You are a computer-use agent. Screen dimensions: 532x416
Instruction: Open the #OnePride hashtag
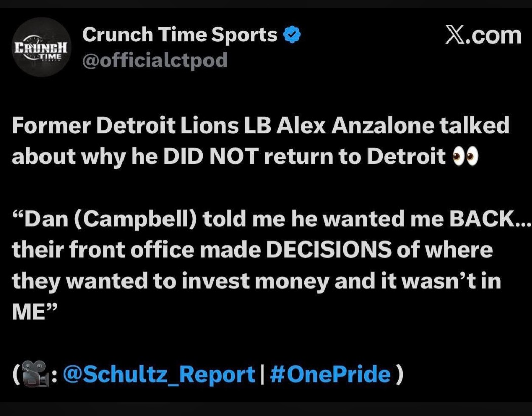pyautogui.click(x=331, y=375)
